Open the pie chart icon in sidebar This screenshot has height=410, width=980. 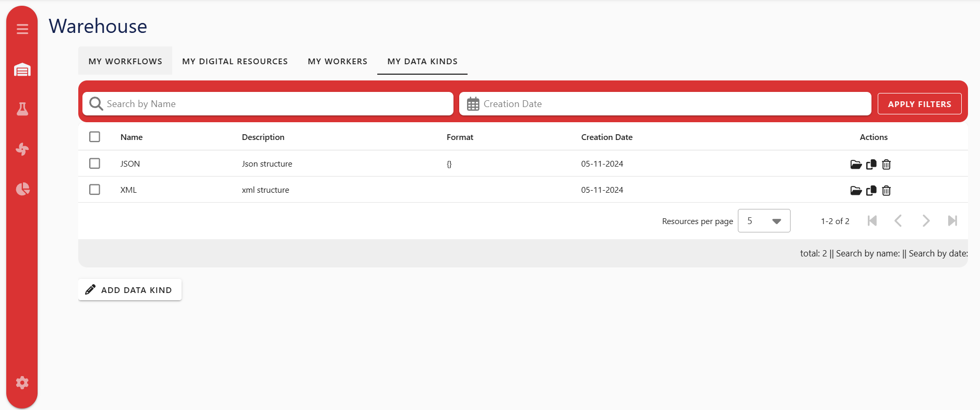(x=22, y=189)
